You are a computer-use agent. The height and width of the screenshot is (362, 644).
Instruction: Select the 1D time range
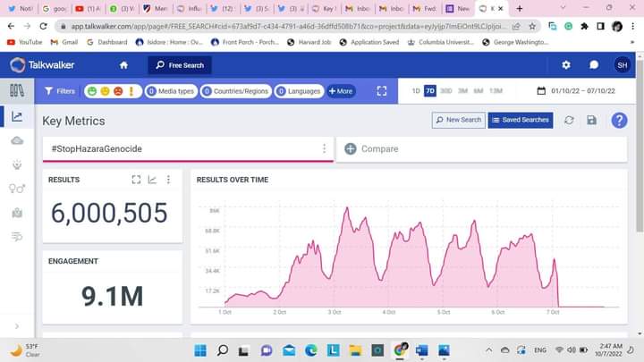click(x=416, y=90)
